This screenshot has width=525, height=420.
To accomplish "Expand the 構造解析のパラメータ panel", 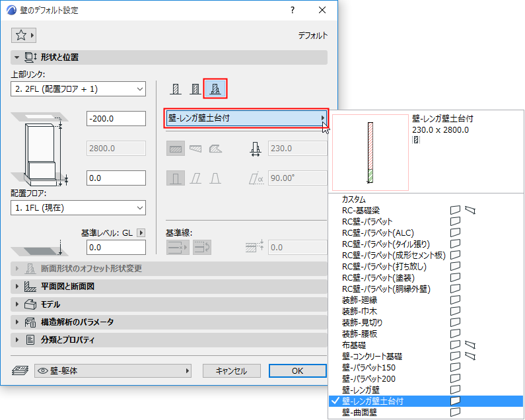I will click(x=169, y=322).
